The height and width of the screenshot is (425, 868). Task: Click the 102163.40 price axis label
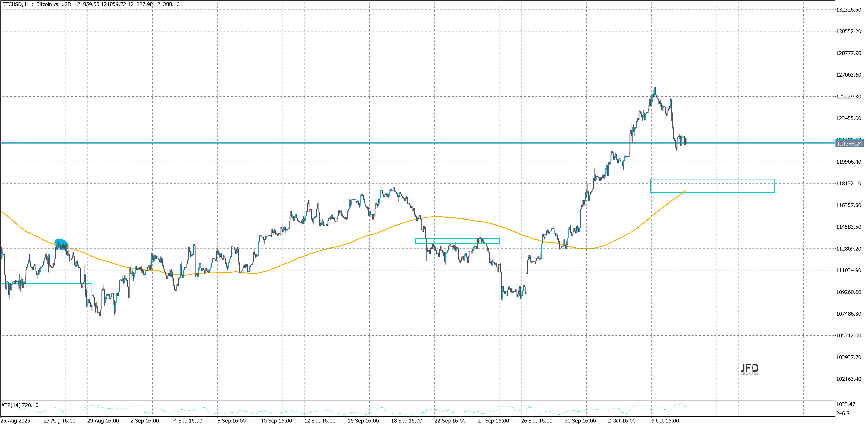(x=849, y=379)
